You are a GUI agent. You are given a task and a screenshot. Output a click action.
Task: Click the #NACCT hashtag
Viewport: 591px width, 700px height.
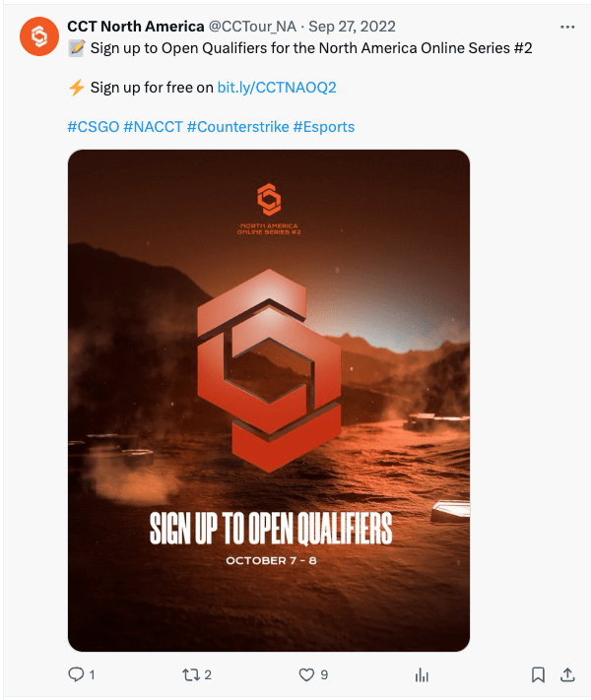pos(154,127)
